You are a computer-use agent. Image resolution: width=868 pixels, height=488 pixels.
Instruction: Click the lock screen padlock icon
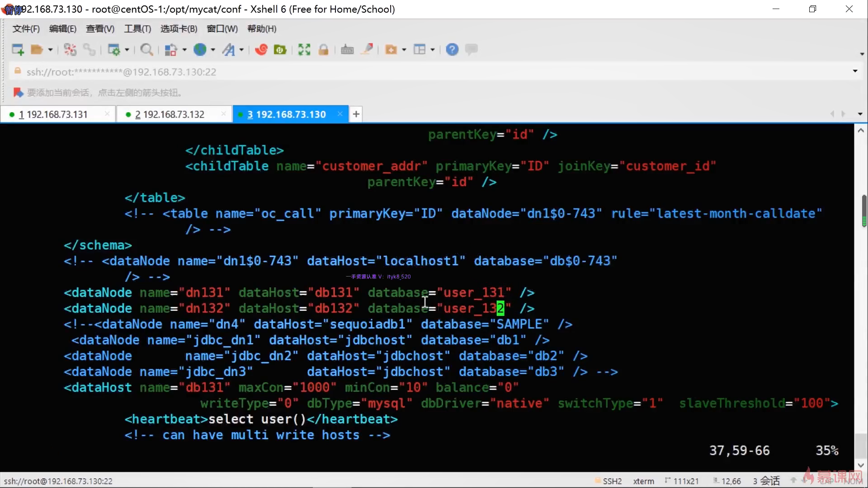(x=323, y=50)
